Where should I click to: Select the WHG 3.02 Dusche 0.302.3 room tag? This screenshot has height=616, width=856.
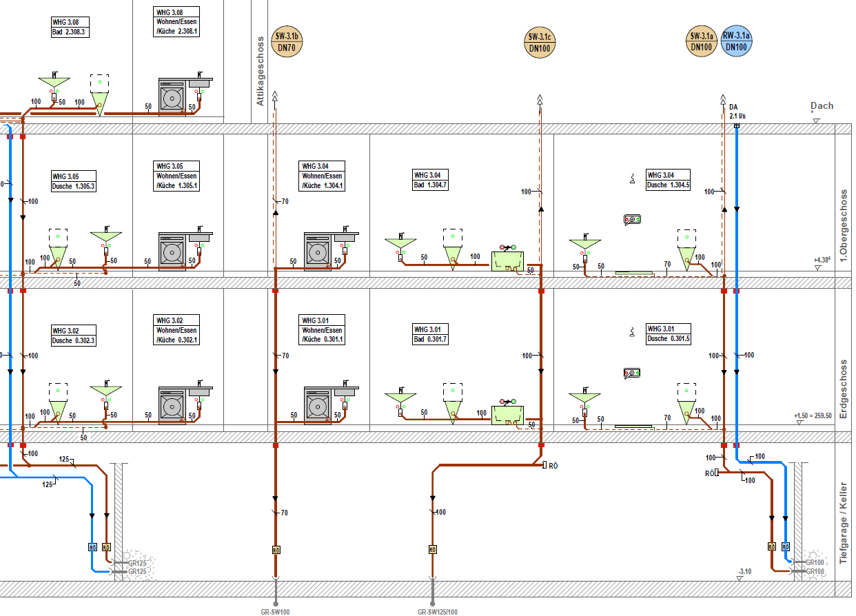[74, 336]
